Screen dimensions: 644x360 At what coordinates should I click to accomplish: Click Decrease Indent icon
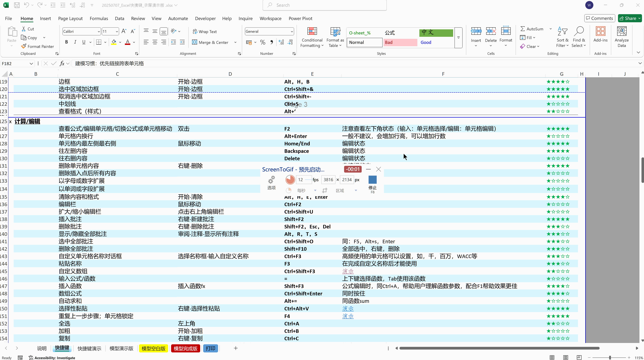[x=173, y=42]
